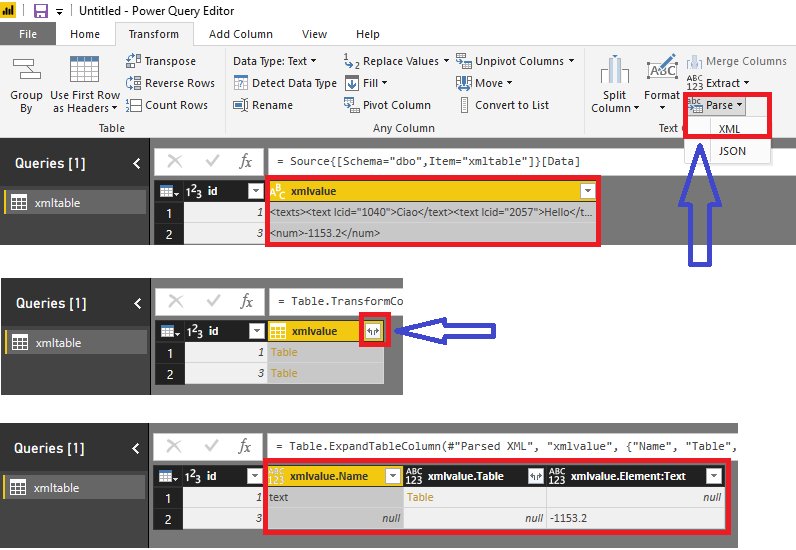Click the Source formula bar text field
The width and height of the screenshot is (796, 550).
pyautogui.click(x=532, y=161)
